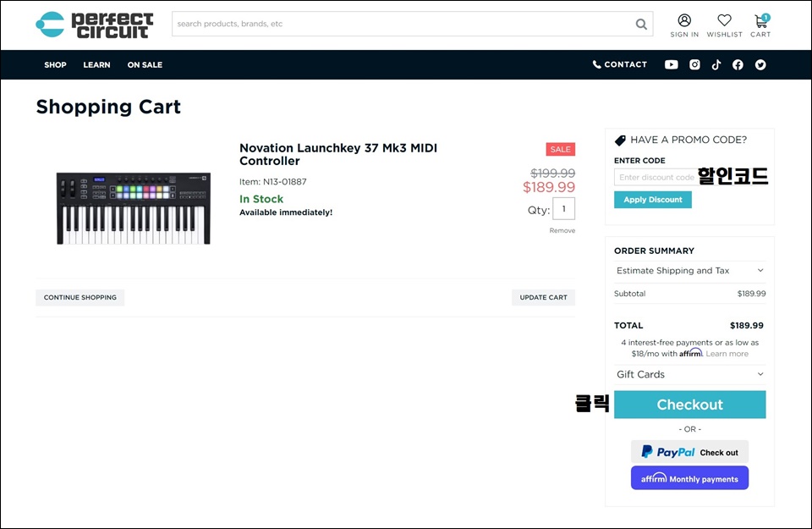Click the Launchkey keyboard product thumbnail
Screen dimensions: 812x529
tap(134, 207)
